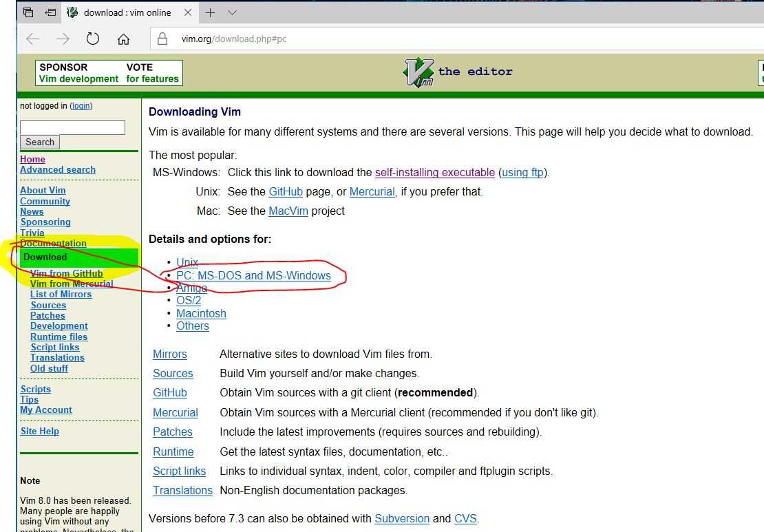The height and width of the screenshot is (532, 764).
Task: Open Old stuff sidebar link
Action: [49, 369]
